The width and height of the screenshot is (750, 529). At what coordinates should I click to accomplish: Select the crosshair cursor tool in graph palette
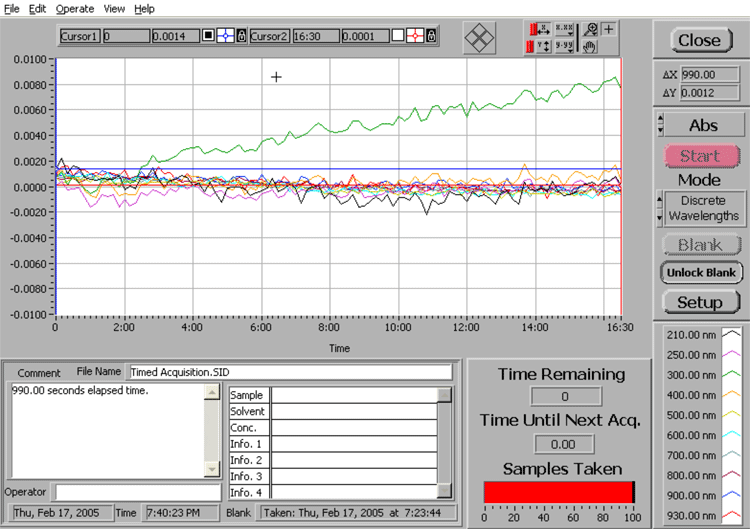coord(609,29)
